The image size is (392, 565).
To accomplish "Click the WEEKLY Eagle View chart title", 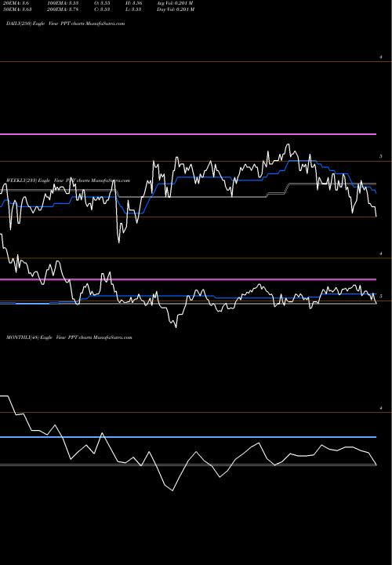I will pos(68,180).
